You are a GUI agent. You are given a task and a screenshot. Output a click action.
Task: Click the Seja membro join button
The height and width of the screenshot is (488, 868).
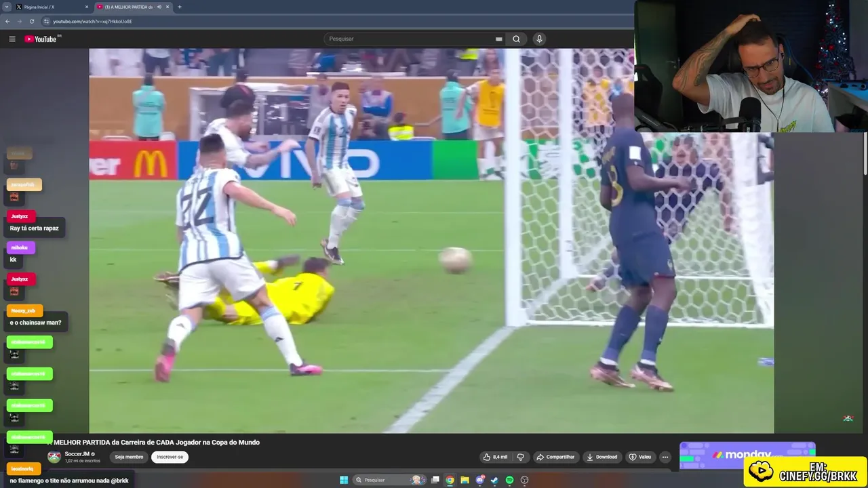(x=129, y=457)
